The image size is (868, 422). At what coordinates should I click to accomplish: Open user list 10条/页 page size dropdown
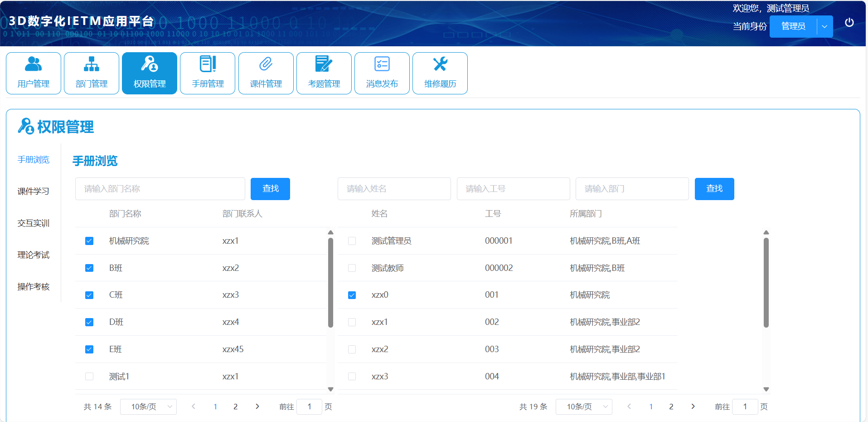click(584, 407)
